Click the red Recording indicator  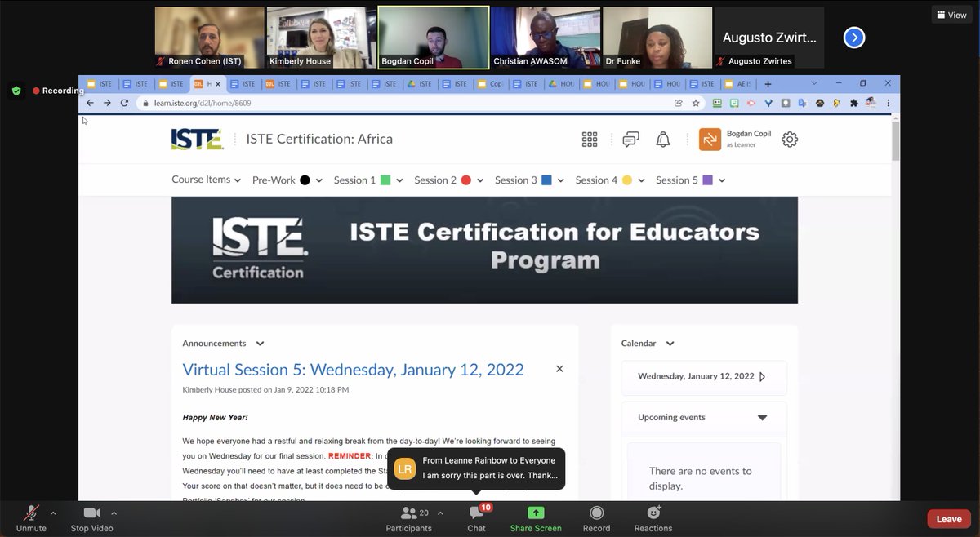(x=58, y=91)
